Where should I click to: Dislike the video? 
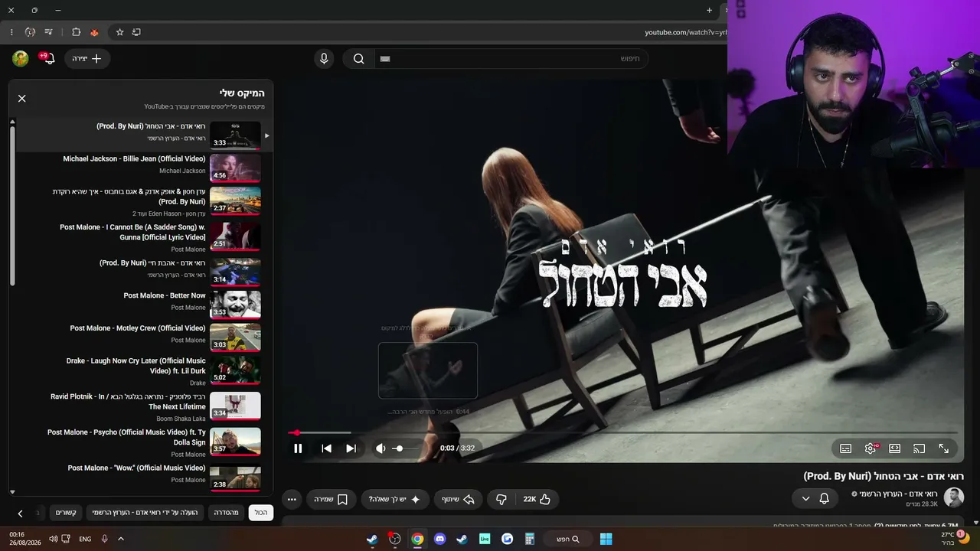click(501, 499)
